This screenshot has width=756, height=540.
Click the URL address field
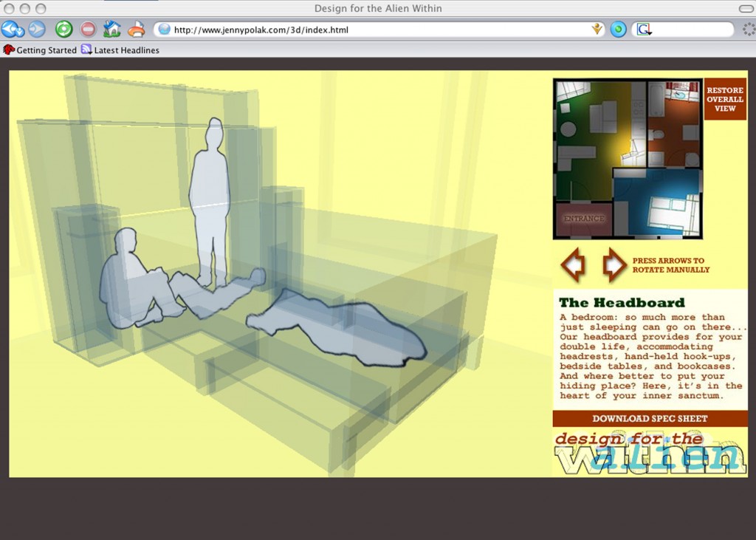(x=369, y=30)
